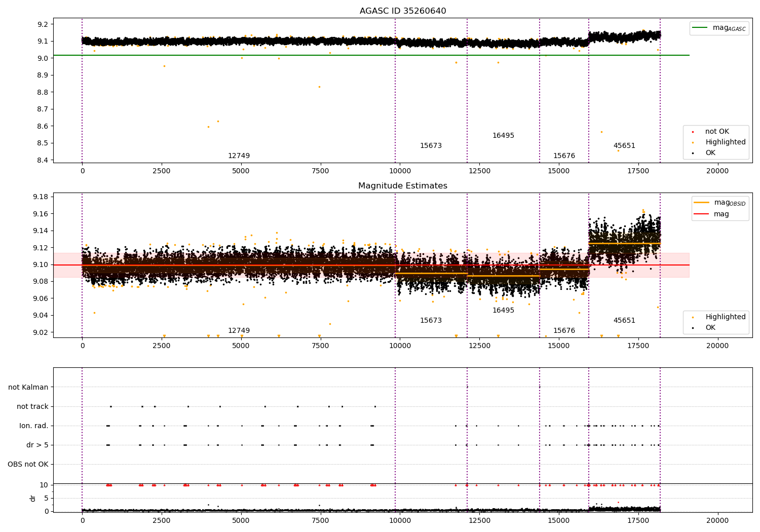Click the 9.10 y-axis tick on middle plot
Image resolution: width=760 pixels, height=532 pixels.
41,264
